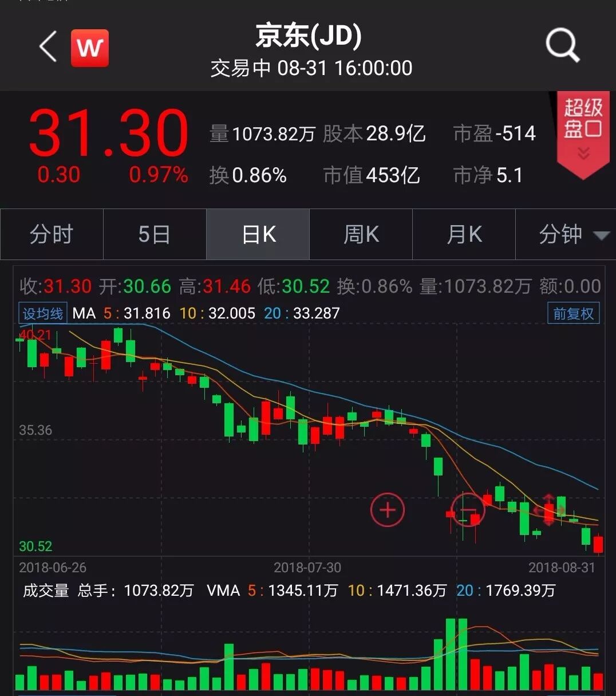Viewport: 616px width, 696px height.
Task: Switch to the 5日 tab
Action: point(155,234)
